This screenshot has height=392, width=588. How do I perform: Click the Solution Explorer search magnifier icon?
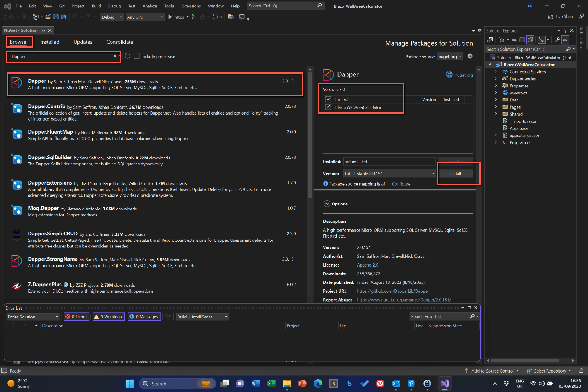tap(568, 49)
